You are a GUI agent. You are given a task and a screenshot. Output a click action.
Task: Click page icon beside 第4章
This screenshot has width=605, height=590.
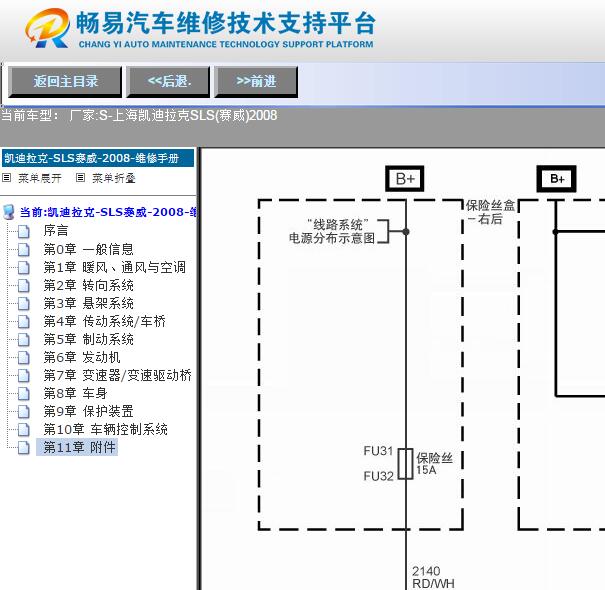tap(24, 322)
